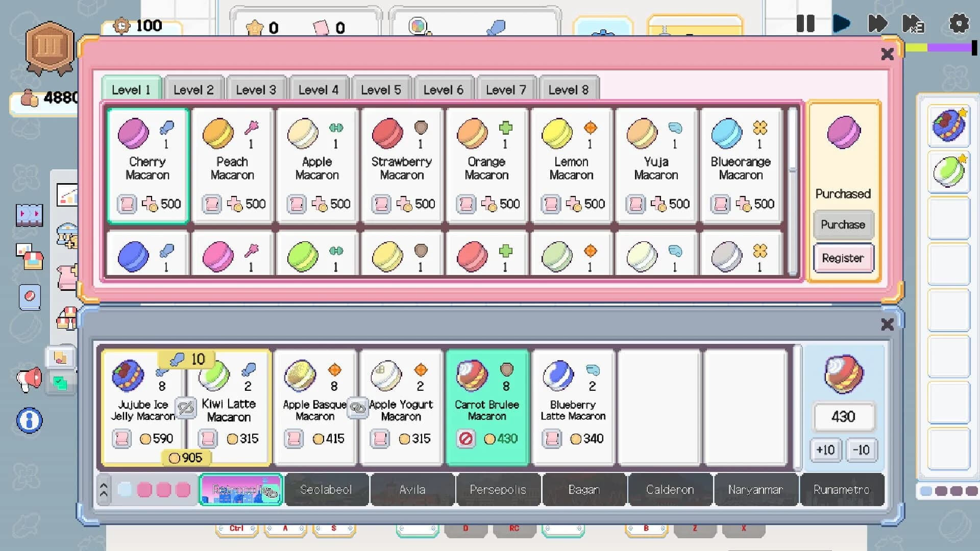Click the price input field showing 430

tap(843, 416)
